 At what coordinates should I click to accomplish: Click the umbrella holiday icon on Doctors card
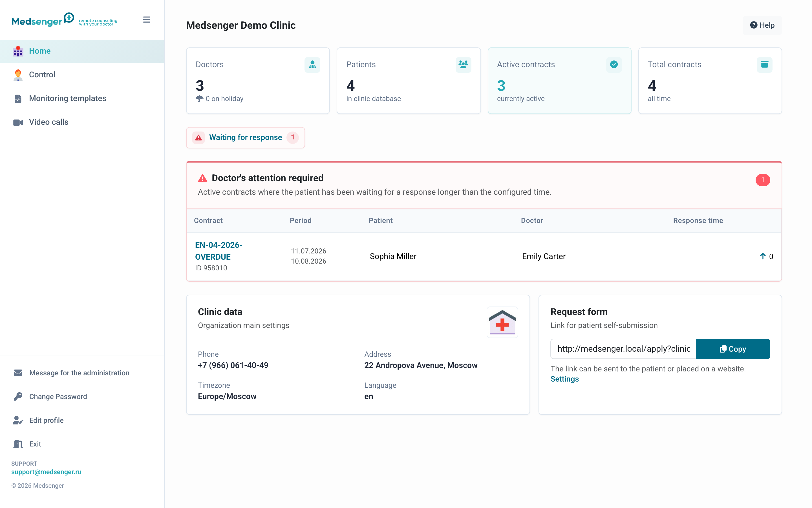point(200,98)
